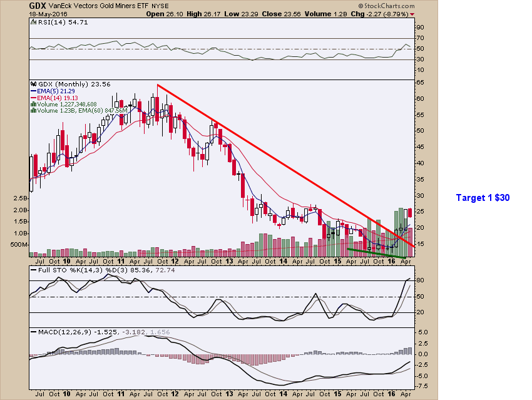Click the StockCharts.com label
The width and height of the screenshot is (532, 400).
tap(386, 6)
